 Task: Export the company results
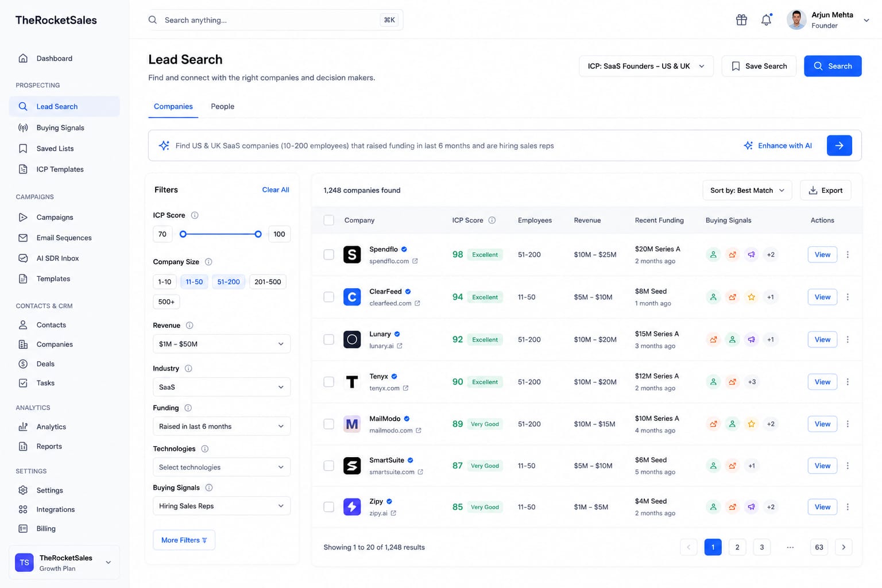(x=826, y=191)
